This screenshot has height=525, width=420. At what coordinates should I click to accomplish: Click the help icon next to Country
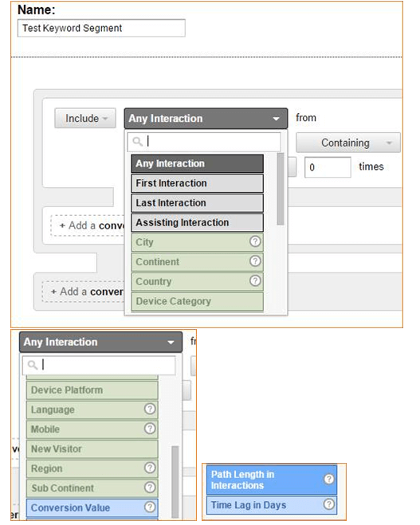255,280
